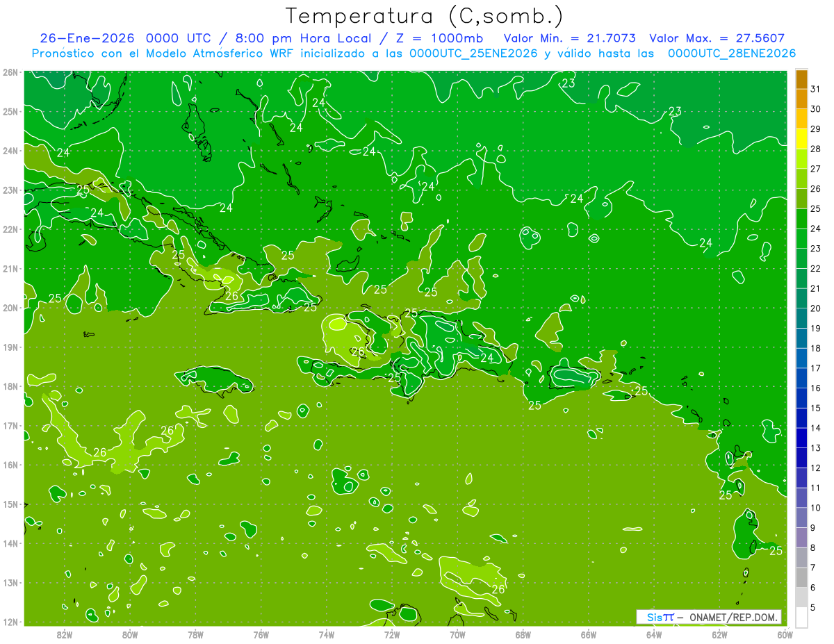Click the 18N latitude label
This screenshot has height=644, width=834.
pyautogui.click(x=10, y=386)
